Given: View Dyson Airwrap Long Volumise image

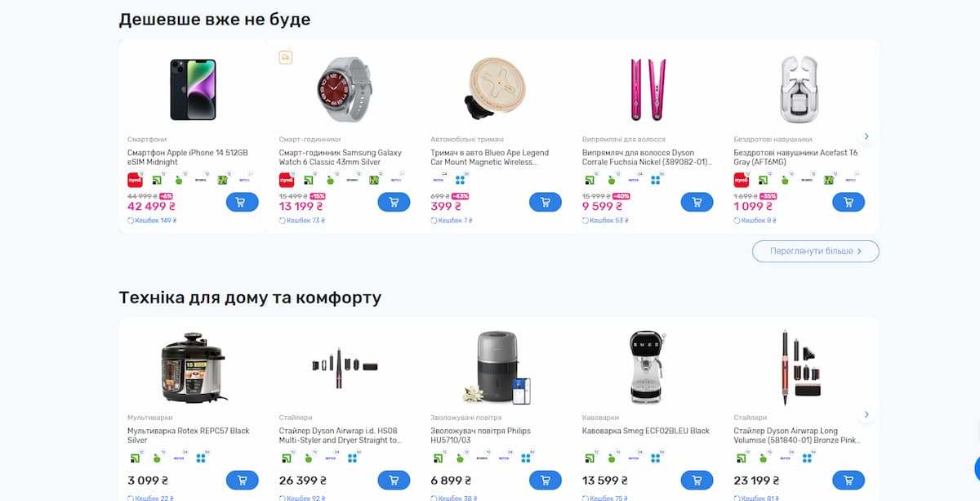Looking at the screenshot, I should [800, 366].
